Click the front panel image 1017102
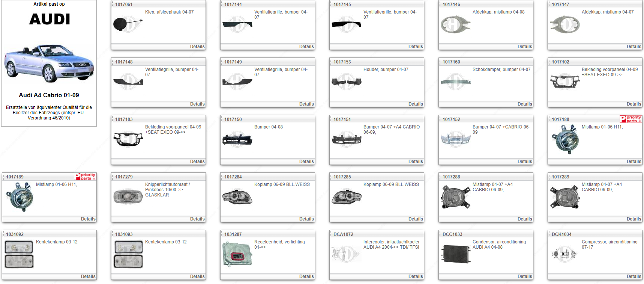 (564, 81)
